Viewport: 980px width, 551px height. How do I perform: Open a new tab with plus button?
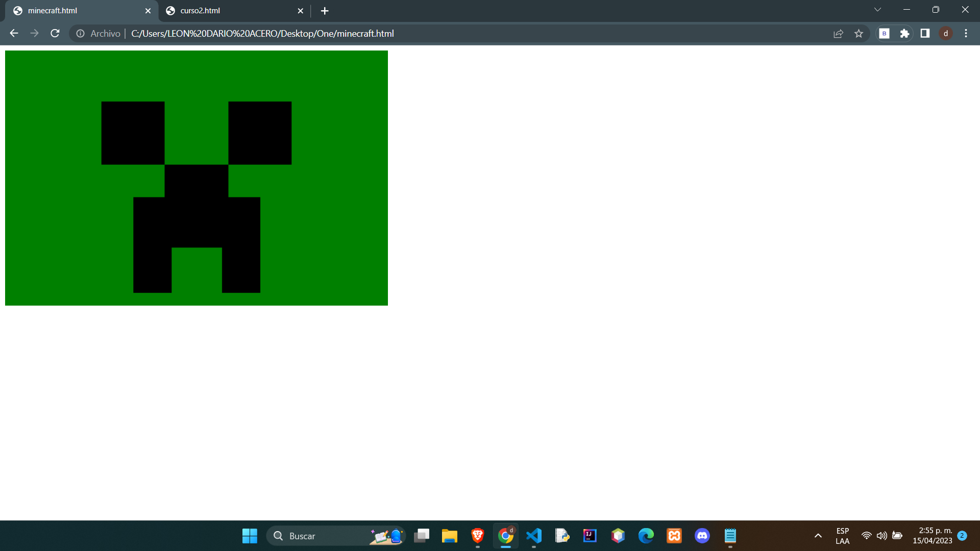click(325, 11)
